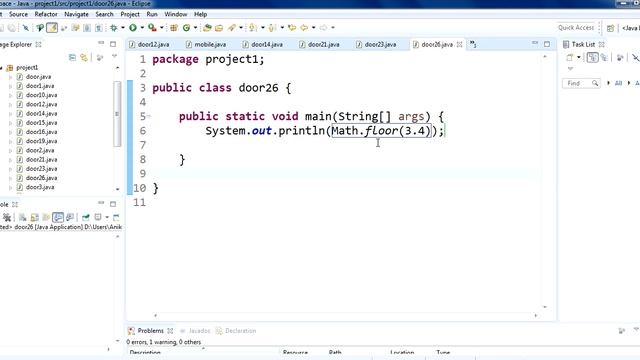Click the Back navigation yellow arrow
This screenshot has width=640, height=360.
(304, 28)
